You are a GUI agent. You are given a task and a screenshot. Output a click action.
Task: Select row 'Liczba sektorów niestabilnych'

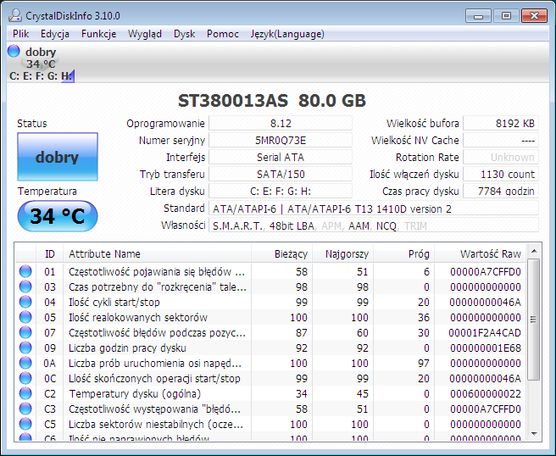point(271,424)
